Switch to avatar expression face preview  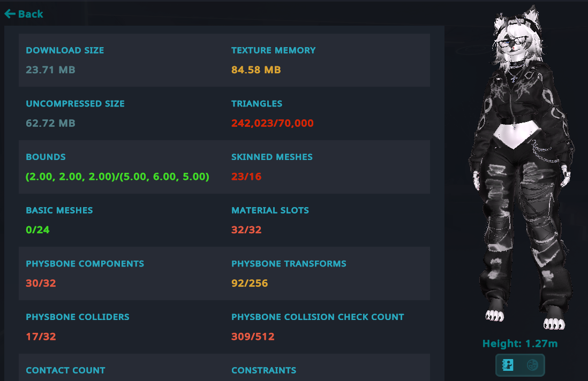pos(532,365)
